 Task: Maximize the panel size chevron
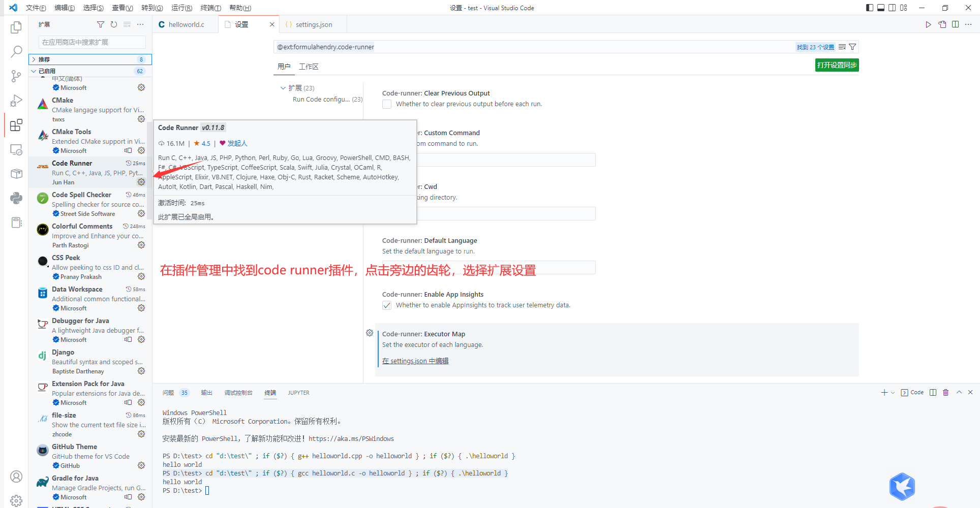tap(959, 392)
